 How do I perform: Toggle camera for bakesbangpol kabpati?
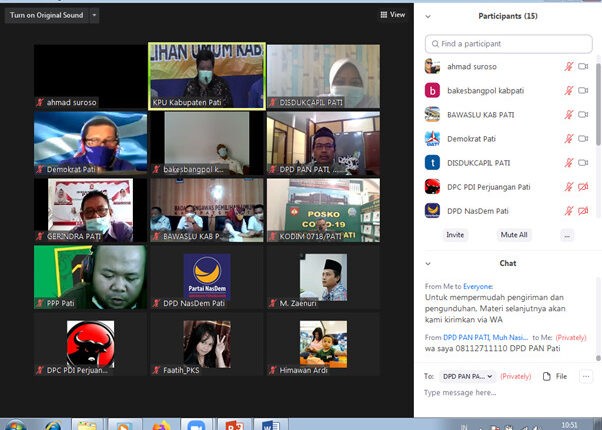coord(583,90)
